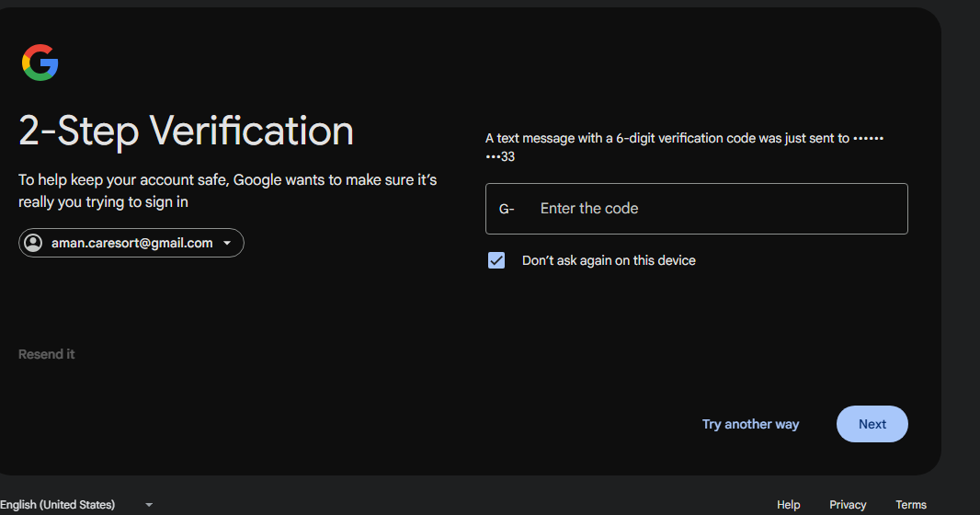Click the account avatar icon beside the email
The height and width of the screenshot is (515, 980).
[33, 243]
